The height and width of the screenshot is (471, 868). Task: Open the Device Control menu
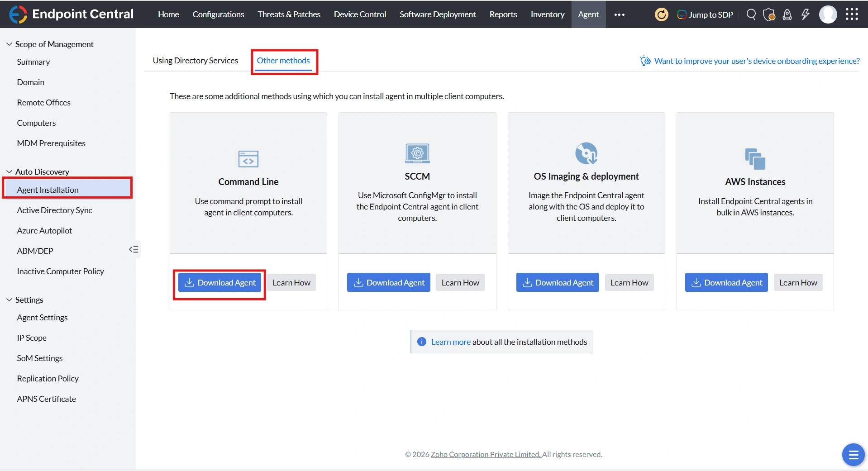point(360,14)
